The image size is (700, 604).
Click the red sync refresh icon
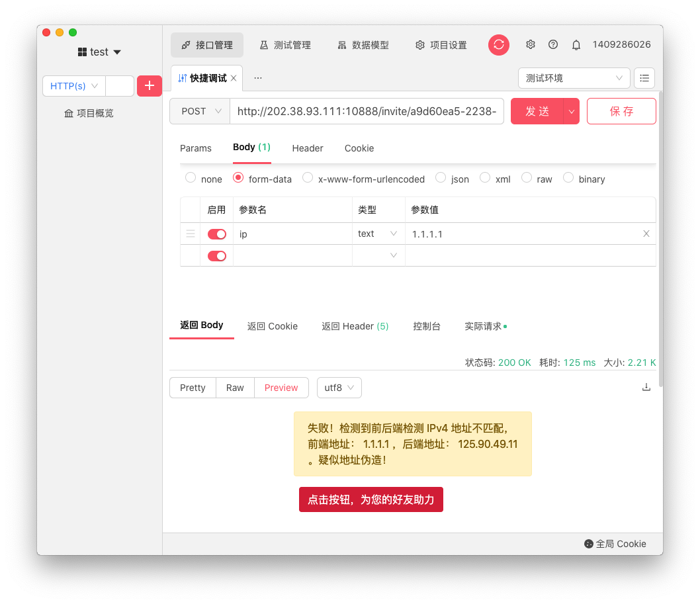(499, 45)
